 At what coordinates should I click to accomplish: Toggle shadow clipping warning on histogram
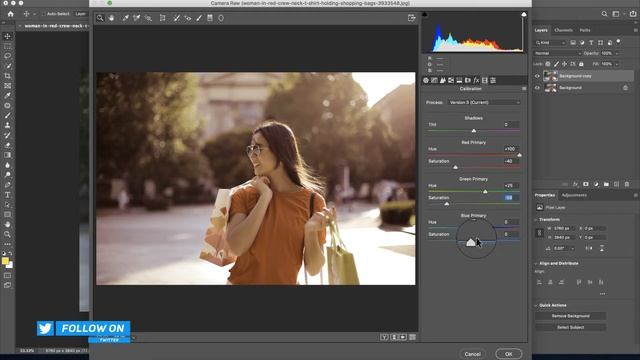[424, 14]
